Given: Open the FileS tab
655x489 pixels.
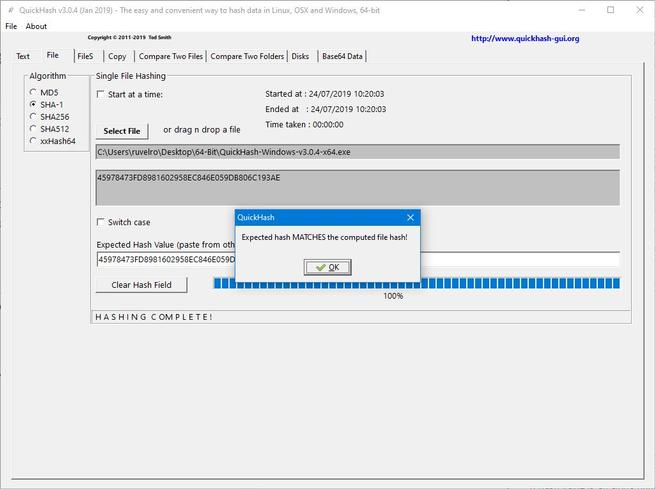Looking at the screenshot, I should (x=85, y=56).
